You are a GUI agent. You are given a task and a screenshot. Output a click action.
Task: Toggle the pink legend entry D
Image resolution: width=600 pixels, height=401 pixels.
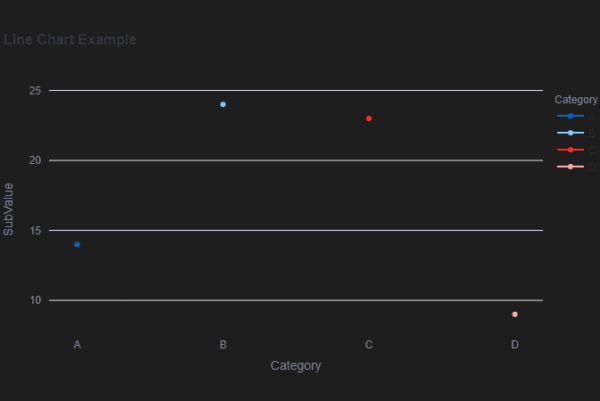point(576,166)
